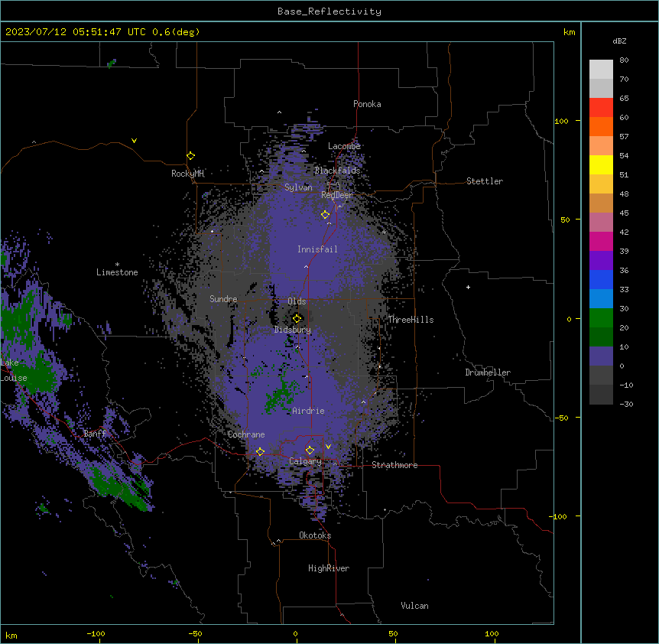
Task: Select the Banff label
Action: (95, 434)
